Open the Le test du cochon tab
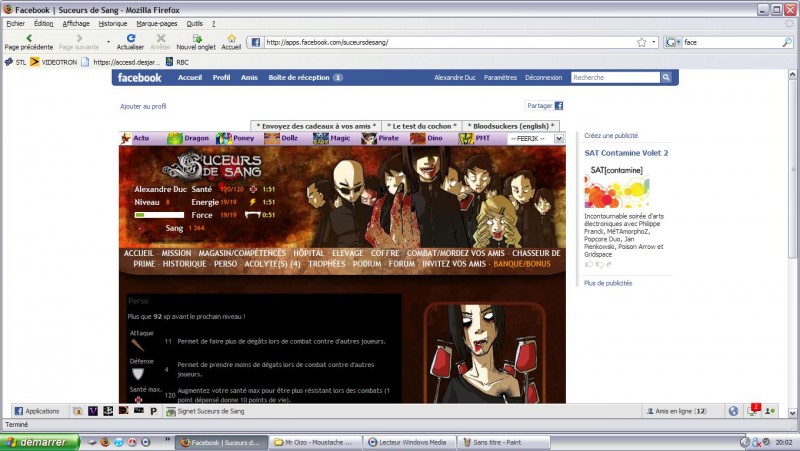Screen dimensions: 800x451 pyautogui.click(x=421, y=126)
